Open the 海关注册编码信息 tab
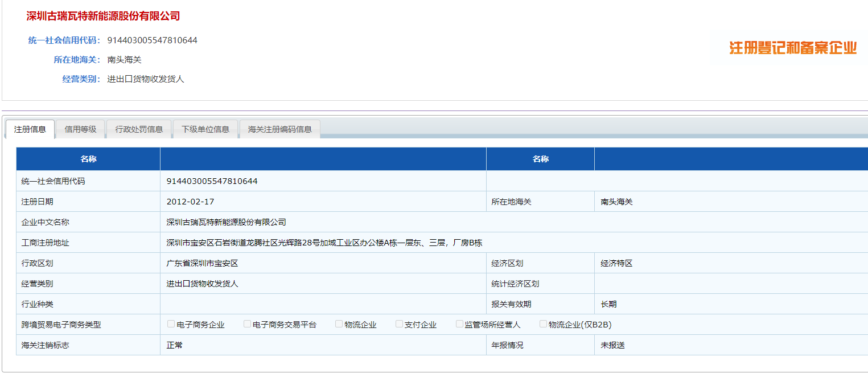 click(x=280, y=129)
